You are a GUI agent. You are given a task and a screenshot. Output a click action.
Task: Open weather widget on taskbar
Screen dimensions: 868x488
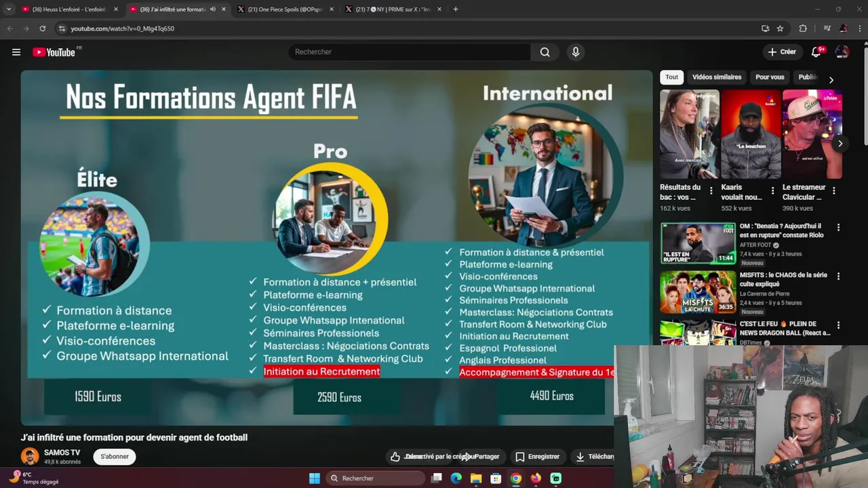pos(33,478)
